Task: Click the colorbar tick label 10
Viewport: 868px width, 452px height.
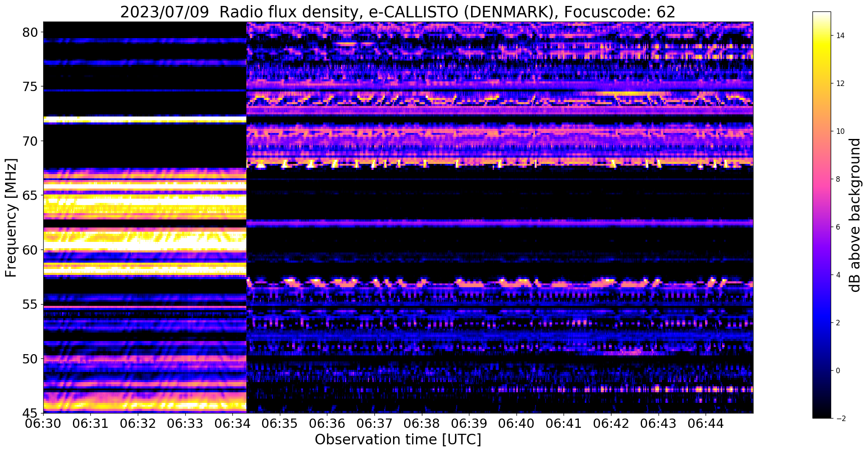Action: pyautogui.click(x=839, y=131)
